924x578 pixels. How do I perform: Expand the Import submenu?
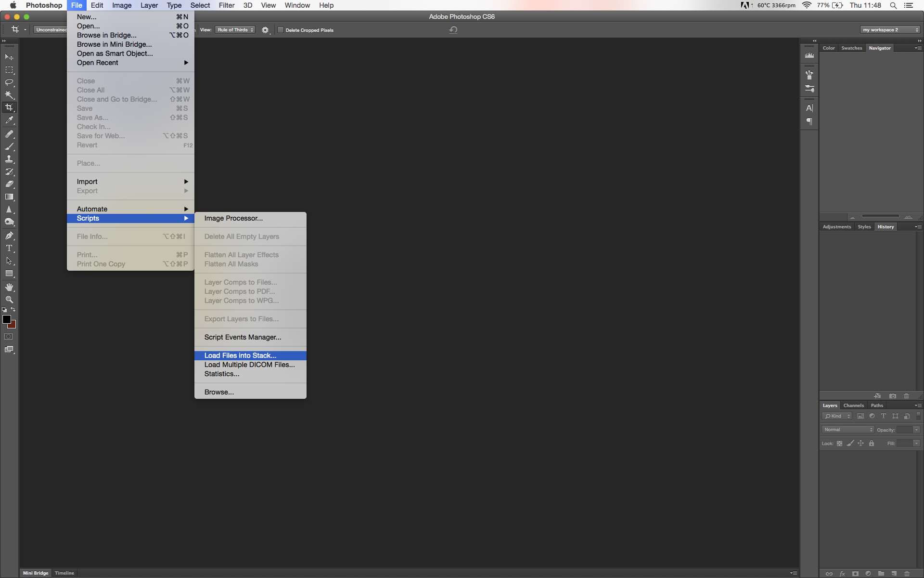(x=130, y=182)
